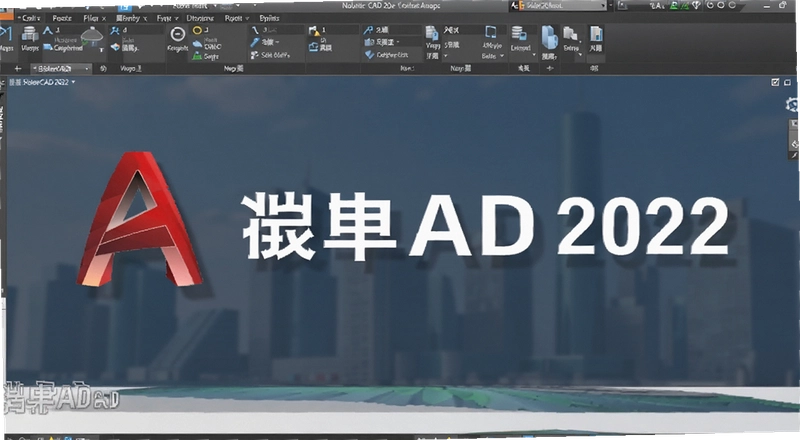Click the plus button to add new tab
This screenshot has height=440, width=800.
coord(18,68)
